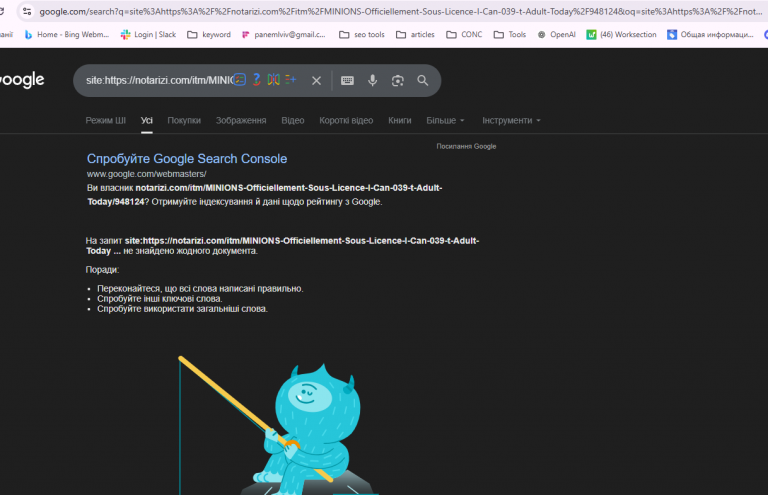This screenshot has height=495, width=768.
Task: Click the browser address bar URL
Action: (x=401, y=11)
